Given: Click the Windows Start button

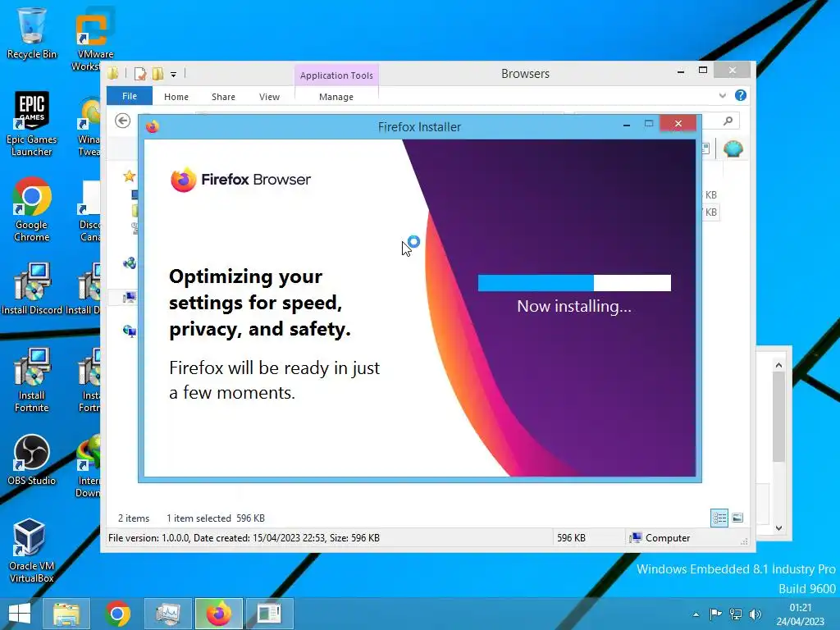Looking at the screenshot, I should coord(20,614).
